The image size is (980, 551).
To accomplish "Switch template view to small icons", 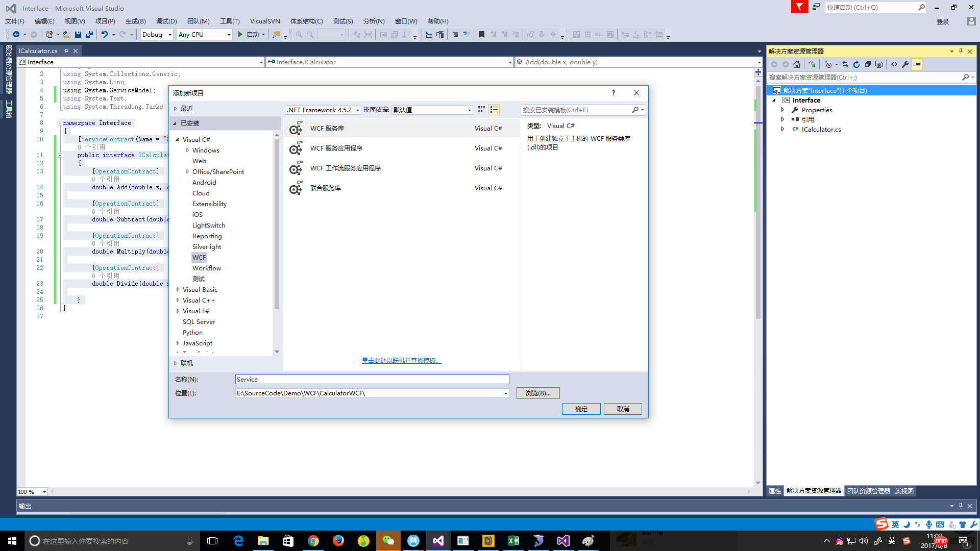I will point(481,110).
